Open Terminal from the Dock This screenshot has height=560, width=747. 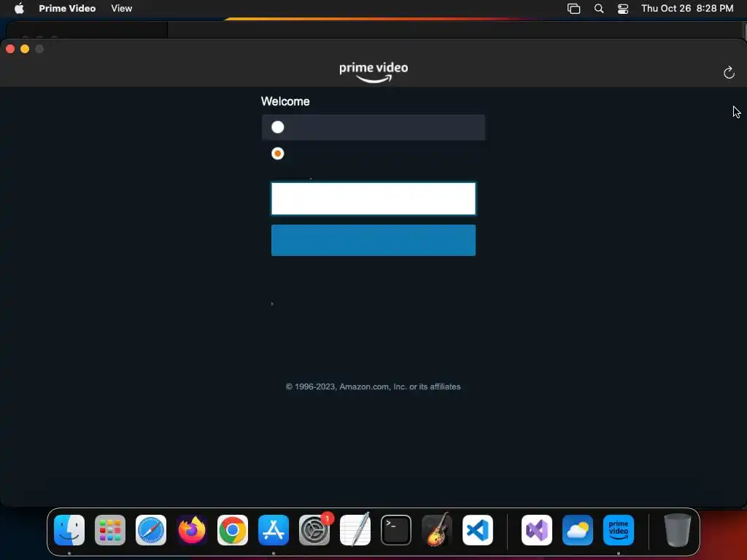tap(396, 530)
